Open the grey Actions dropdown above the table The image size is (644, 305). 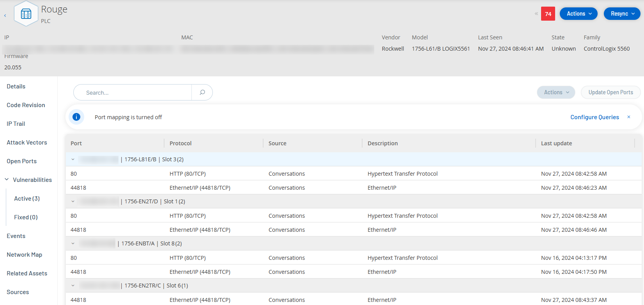(x=556, y=92)
